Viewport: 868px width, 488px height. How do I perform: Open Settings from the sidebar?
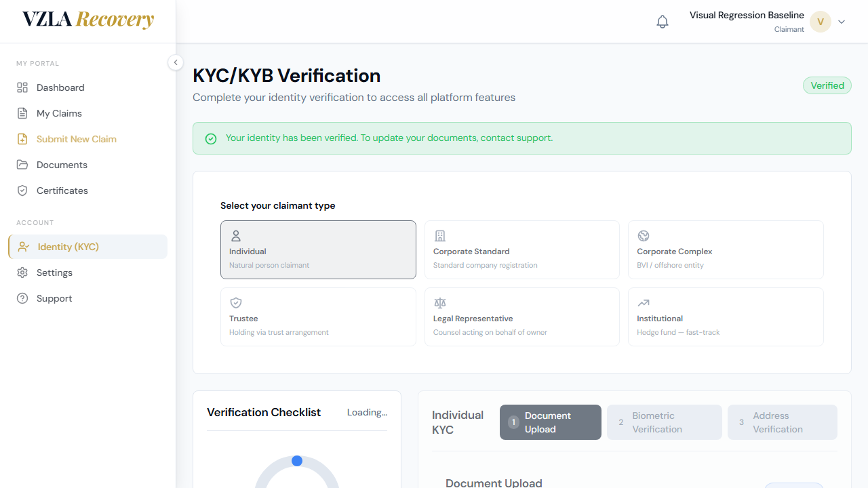click(87, 272)
